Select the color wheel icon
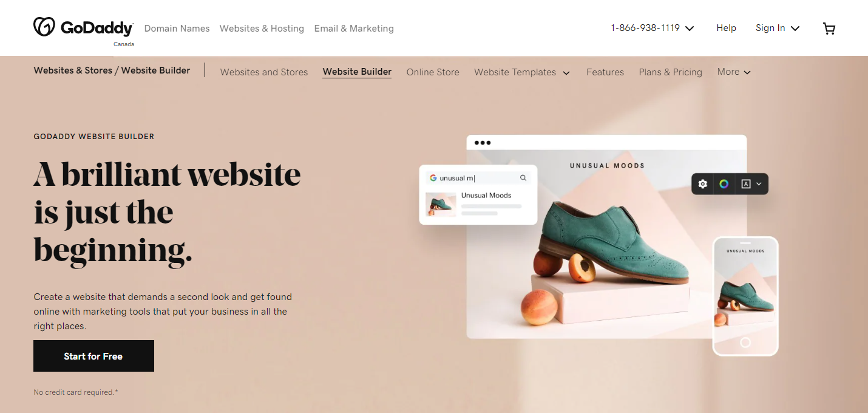The image size is (868, 413). (x=724, y=184)
